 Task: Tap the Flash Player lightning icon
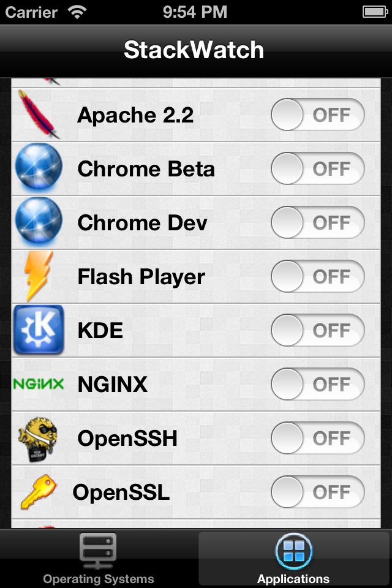pyautogui.click(x=38, y=276)
